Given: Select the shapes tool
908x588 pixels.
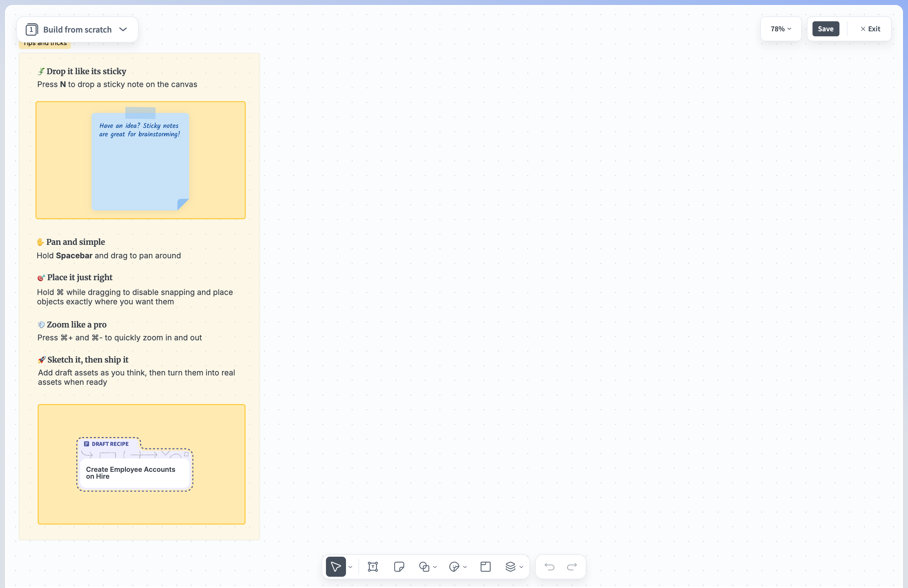Looking at the screenshot, I should 424,567.
